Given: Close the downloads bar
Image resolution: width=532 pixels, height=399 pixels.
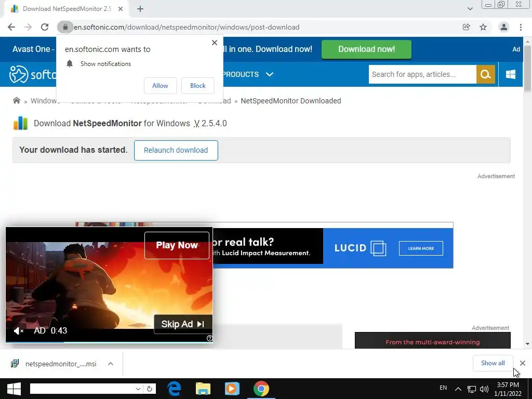Looking at the screenshot, I should (x=523, y=363).
